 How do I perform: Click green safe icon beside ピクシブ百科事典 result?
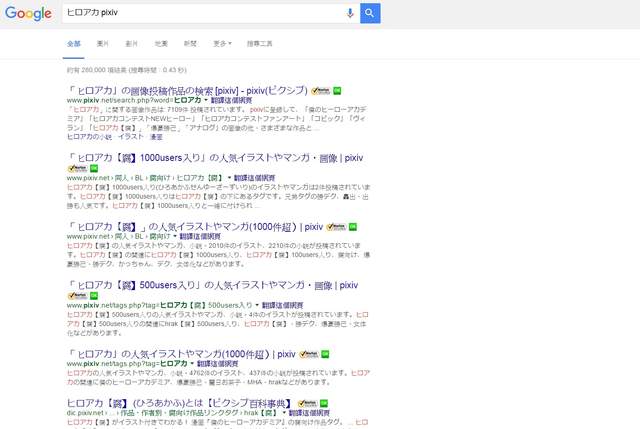(324, 404)
